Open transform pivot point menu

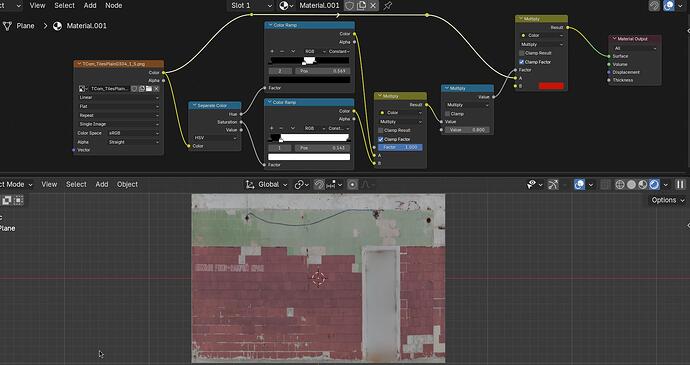point(302,184)
